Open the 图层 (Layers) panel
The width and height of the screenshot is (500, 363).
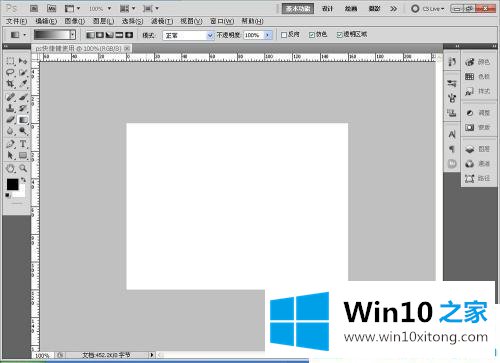coord(478,149)
